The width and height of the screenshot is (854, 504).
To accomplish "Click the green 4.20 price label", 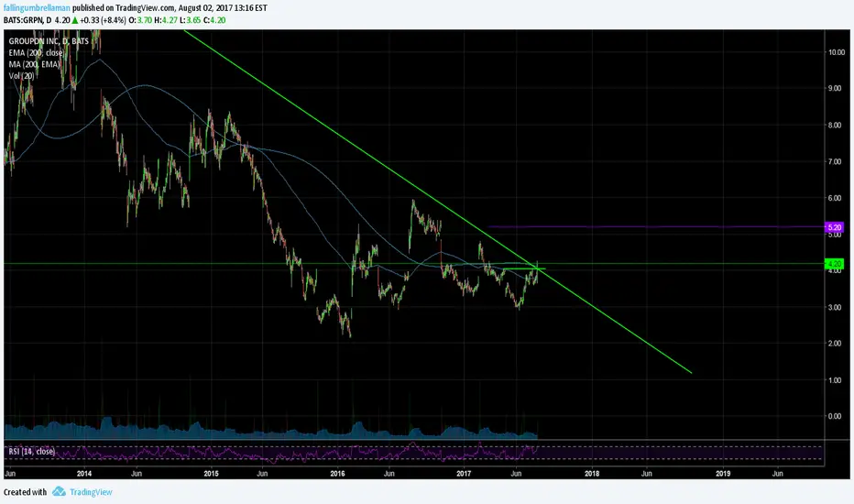I will pyautogui.click(x=834, y=264).
